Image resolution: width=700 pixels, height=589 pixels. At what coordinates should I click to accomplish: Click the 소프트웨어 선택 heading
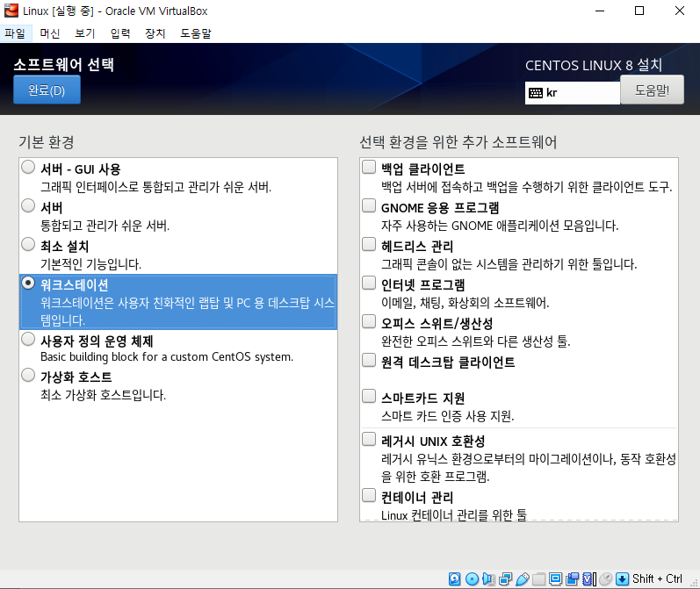(63, 65)
